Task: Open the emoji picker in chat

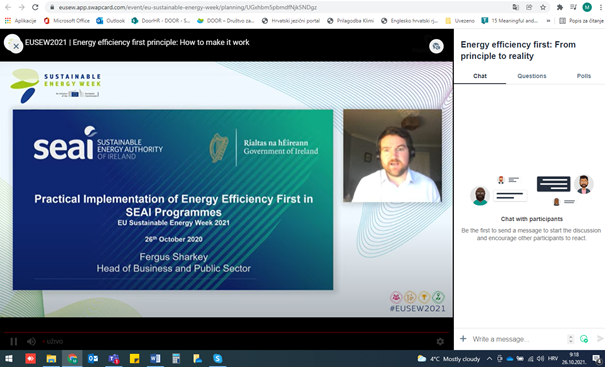Action: tap(584, 339)
